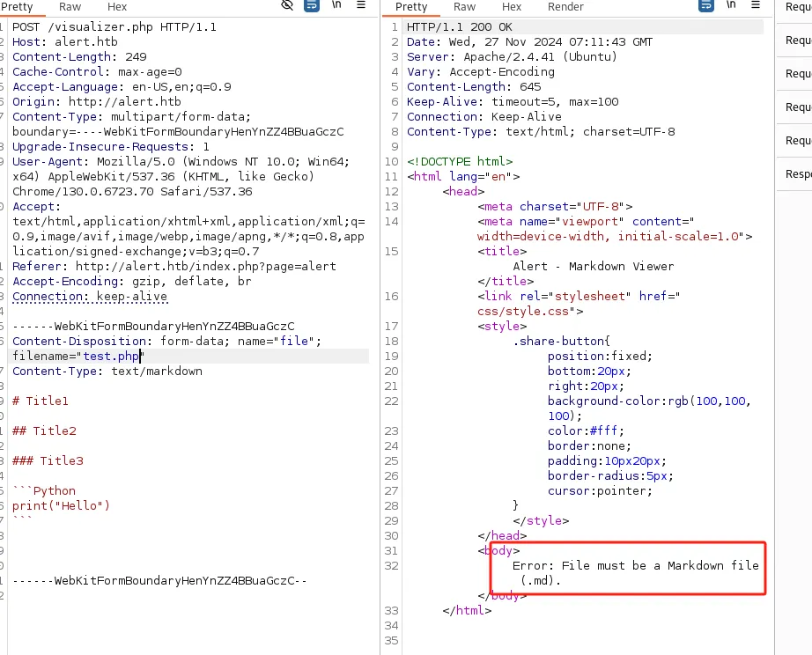812x655 pixels.
Task: Click the Upgrade-Insecure-Requests: 1 header
Action: 111,147
